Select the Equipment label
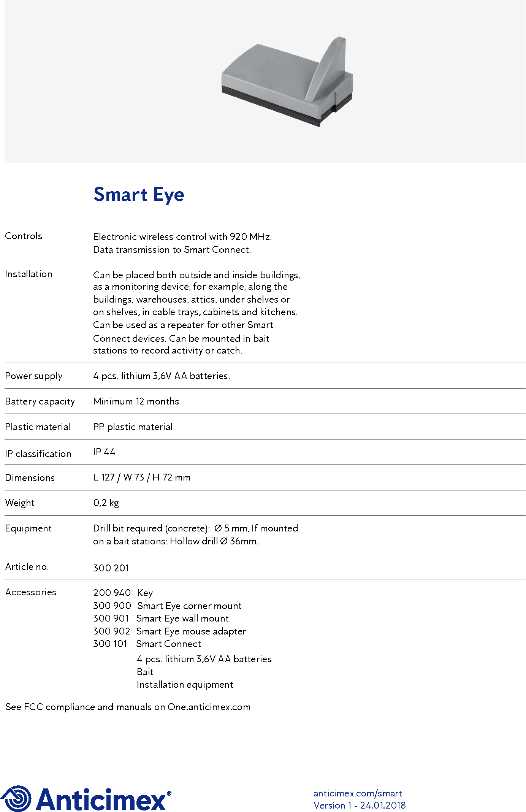 [29, 528]
